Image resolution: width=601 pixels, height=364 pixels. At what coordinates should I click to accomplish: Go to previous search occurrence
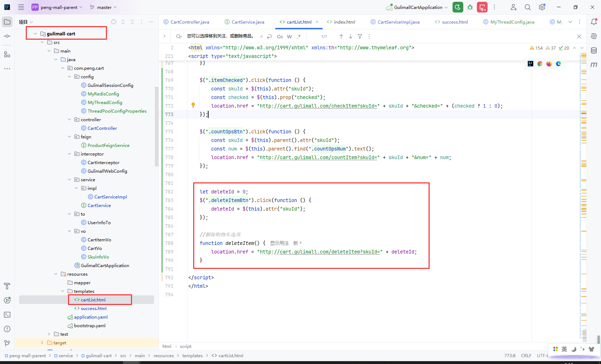click(x=341, y=36)
